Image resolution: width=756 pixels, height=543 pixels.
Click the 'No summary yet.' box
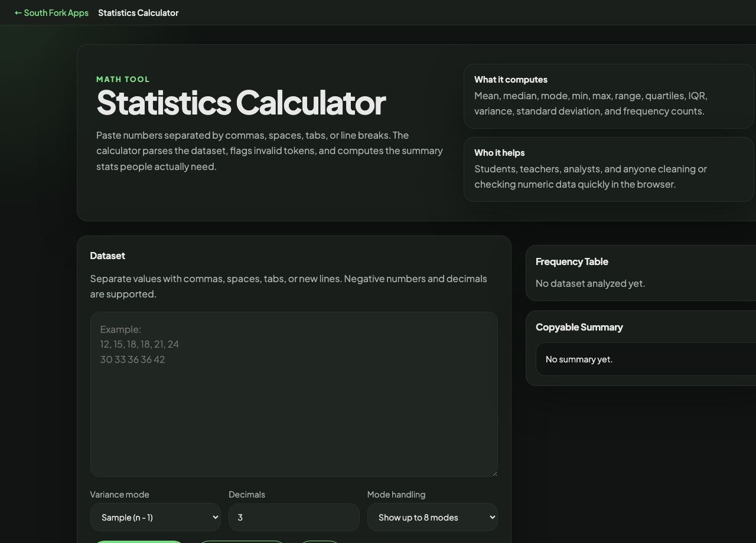pos(646,359)
